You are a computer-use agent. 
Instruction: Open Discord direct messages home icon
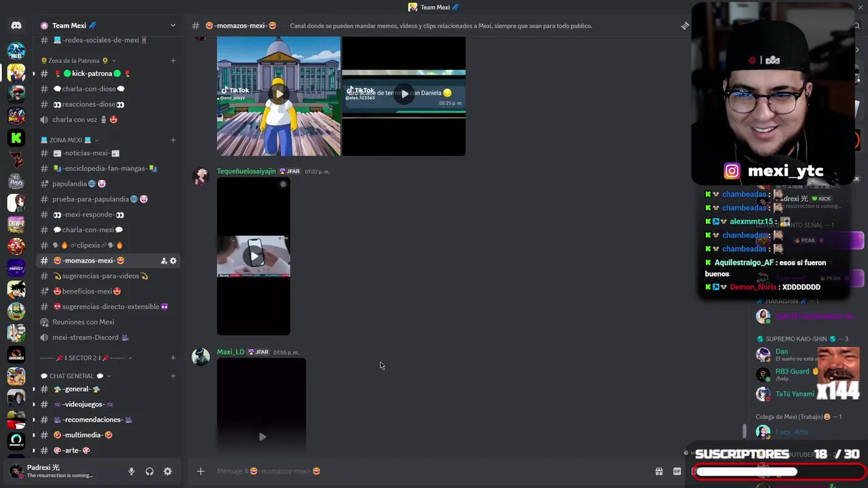[16, 26]
